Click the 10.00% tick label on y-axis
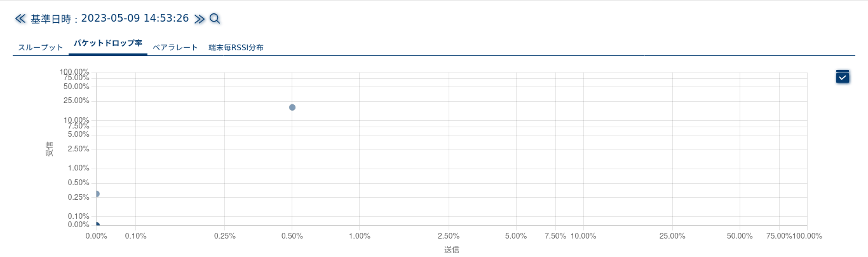The height and width of the screenshot is (257, 868). (x=76, y=120)
